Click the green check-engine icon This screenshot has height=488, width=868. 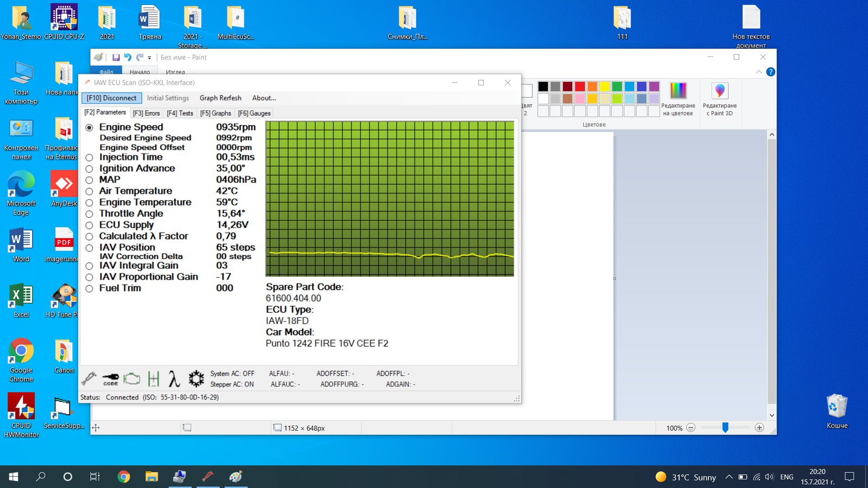pos(131,378)
